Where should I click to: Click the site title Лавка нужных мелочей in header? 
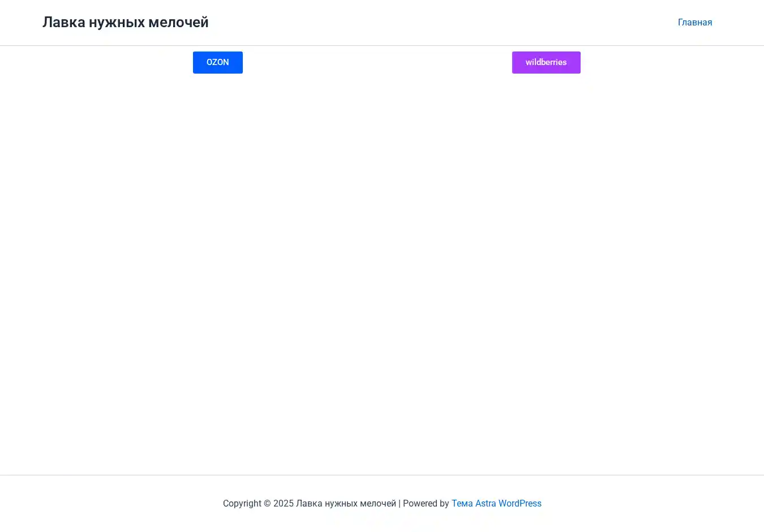click(125, 23)
